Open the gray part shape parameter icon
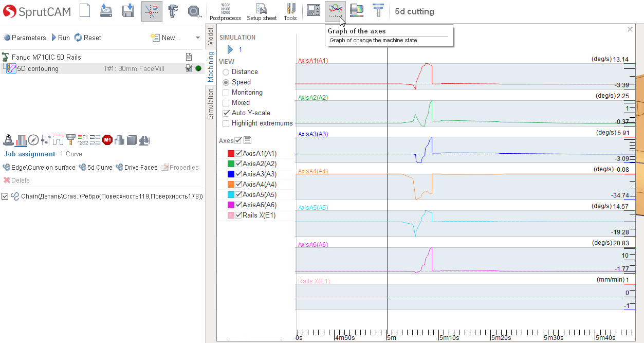 click(120, 139)
